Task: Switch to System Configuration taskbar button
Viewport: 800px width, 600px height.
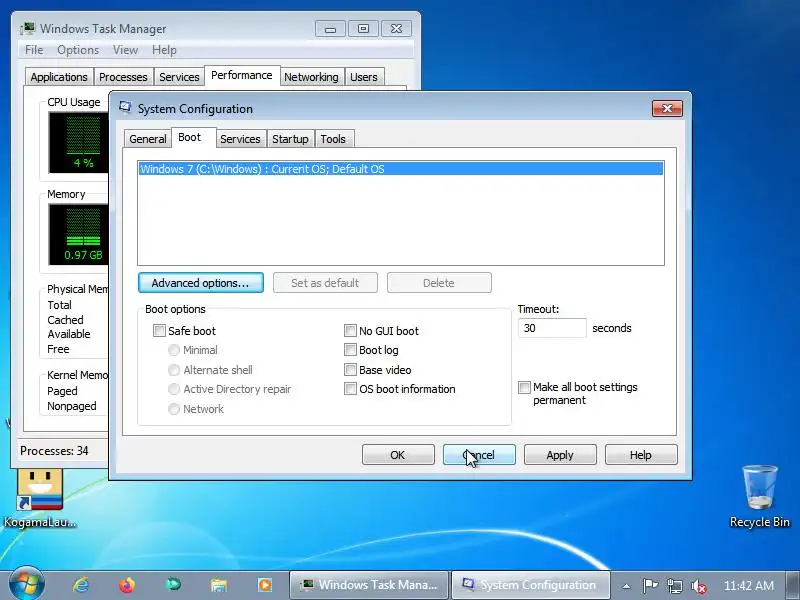Action: point(531,585)
